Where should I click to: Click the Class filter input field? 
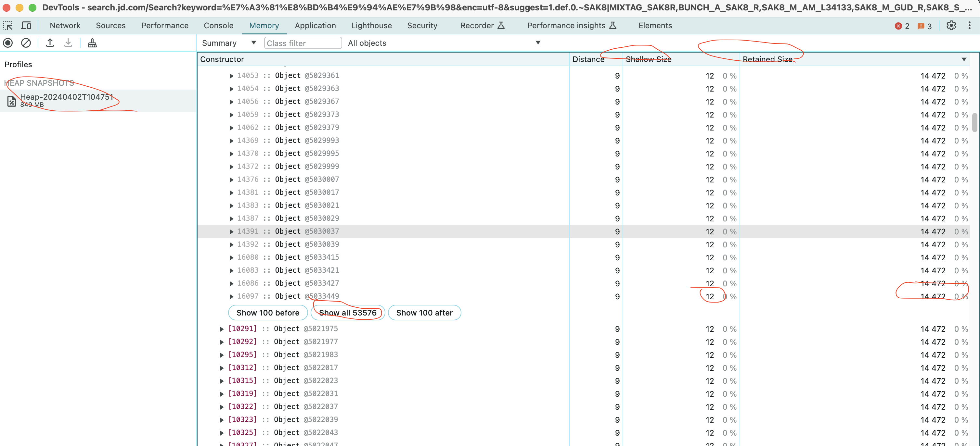point(303,43)
